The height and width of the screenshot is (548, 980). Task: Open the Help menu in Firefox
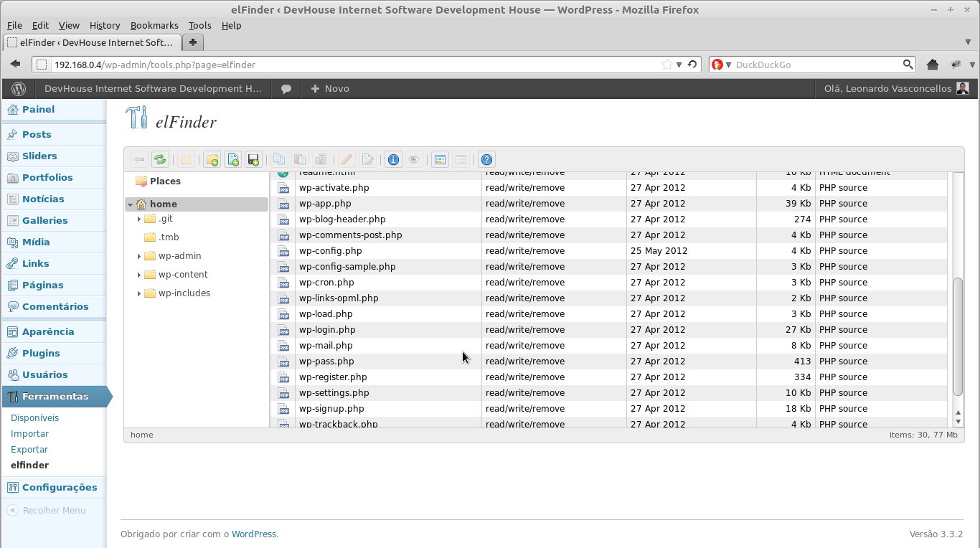(231, 25)
